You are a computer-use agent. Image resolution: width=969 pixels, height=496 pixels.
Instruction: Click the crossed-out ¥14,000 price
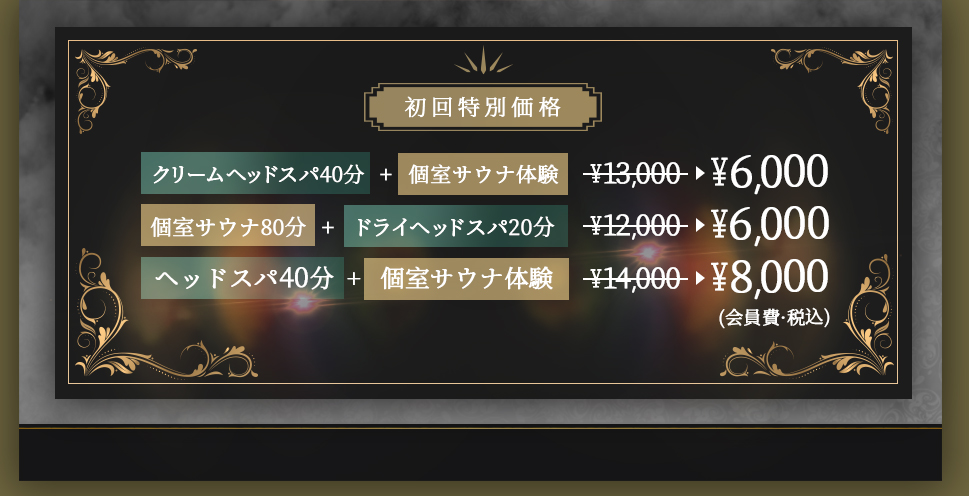pyautogui.click(x=636, y=279)
